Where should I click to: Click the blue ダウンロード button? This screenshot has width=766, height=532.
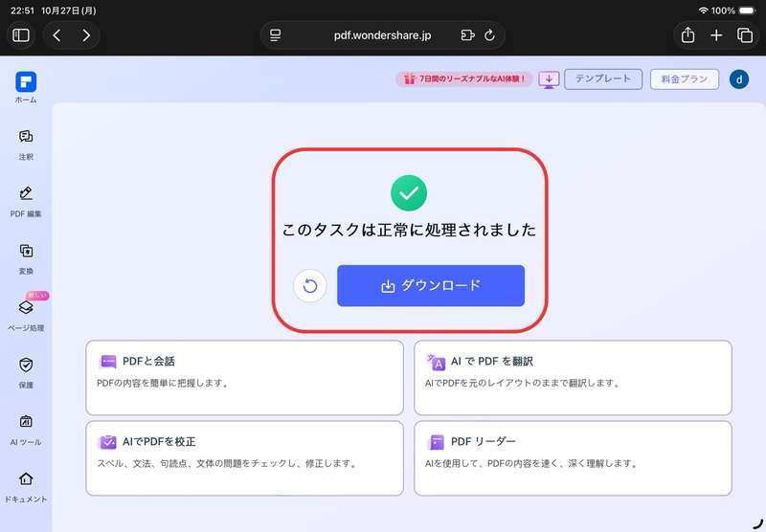[x=430, y=285]
